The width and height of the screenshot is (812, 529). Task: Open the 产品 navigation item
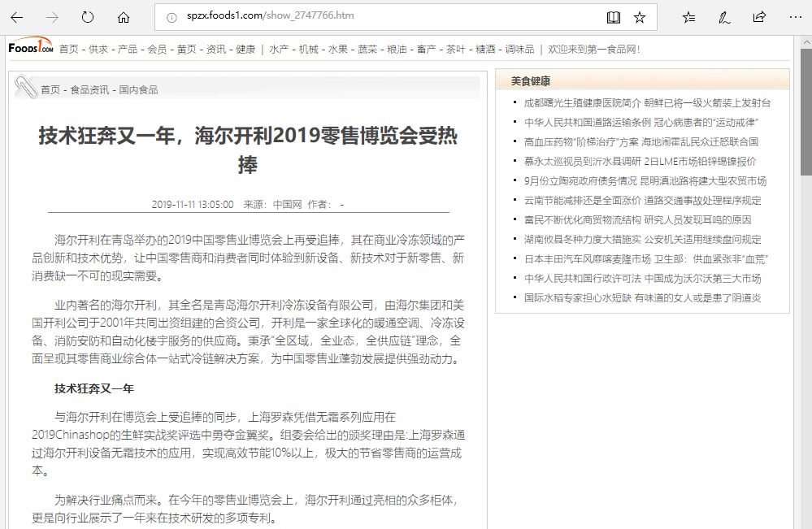[128, 50]
